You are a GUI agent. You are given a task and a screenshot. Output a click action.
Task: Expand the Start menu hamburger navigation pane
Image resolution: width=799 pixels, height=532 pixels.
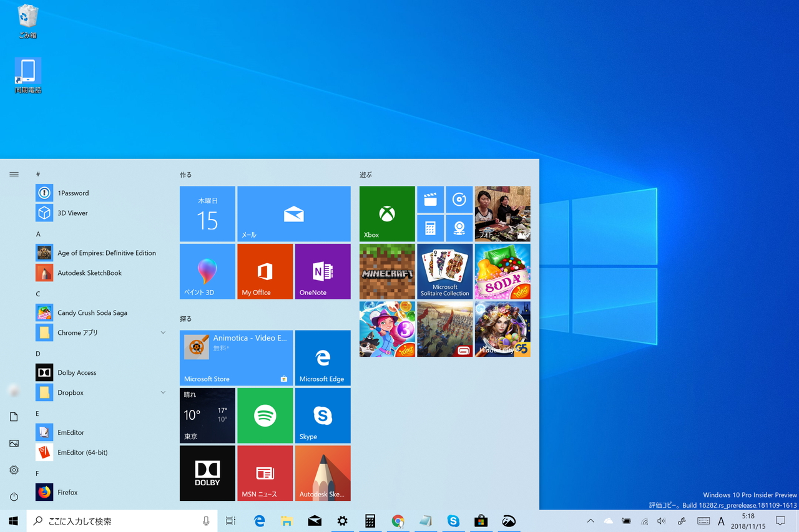(14, 174)
